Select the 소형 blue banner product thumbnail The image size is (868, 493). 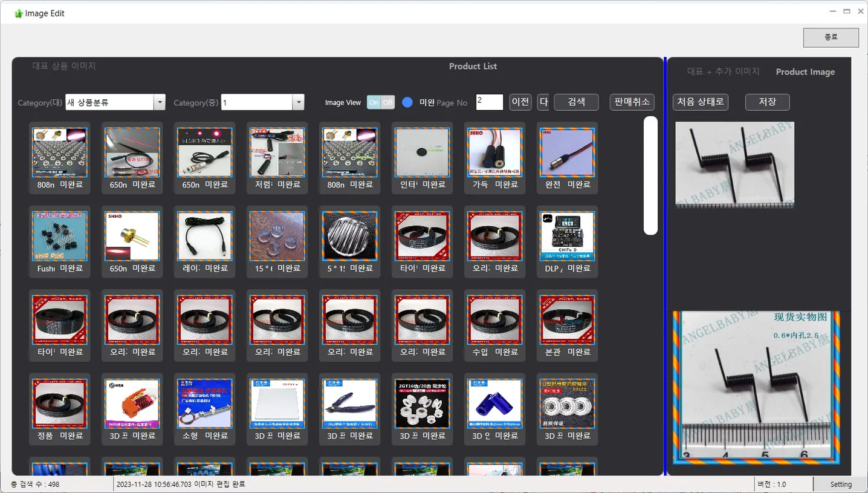[x=204, y=403]
